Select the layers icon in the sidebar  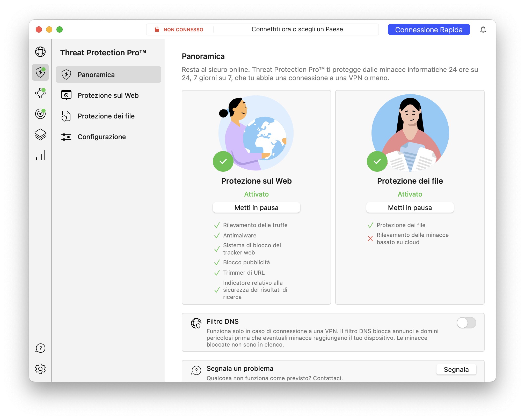pos(40,134)
